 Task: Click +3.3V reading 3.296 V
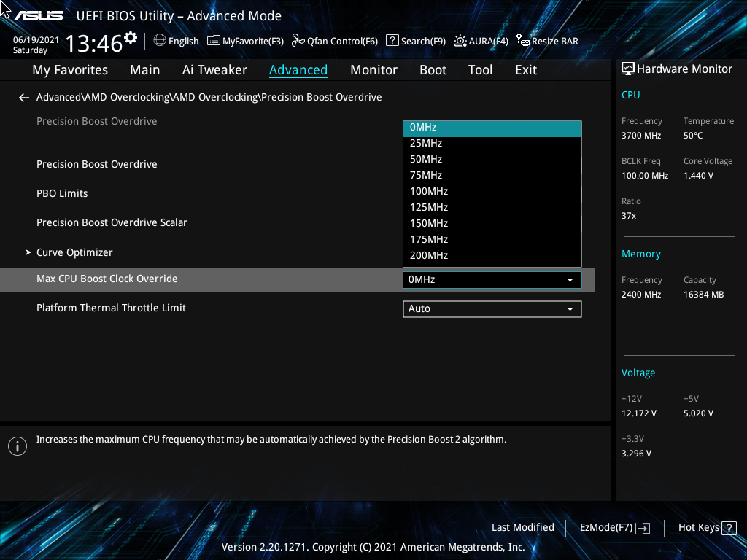[x=636, y=454]
